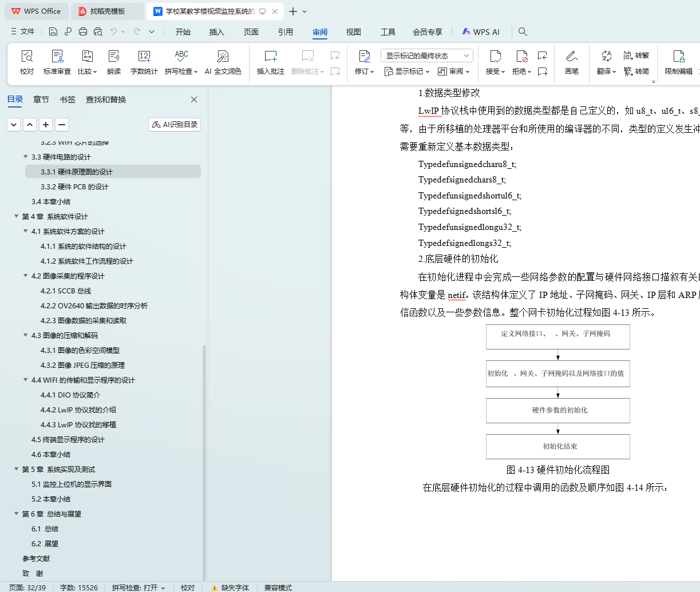This screenshot has width=700, height=592.
Task: Jump to 4.2.1 SCCB 总线 heading
Action: 66,291
